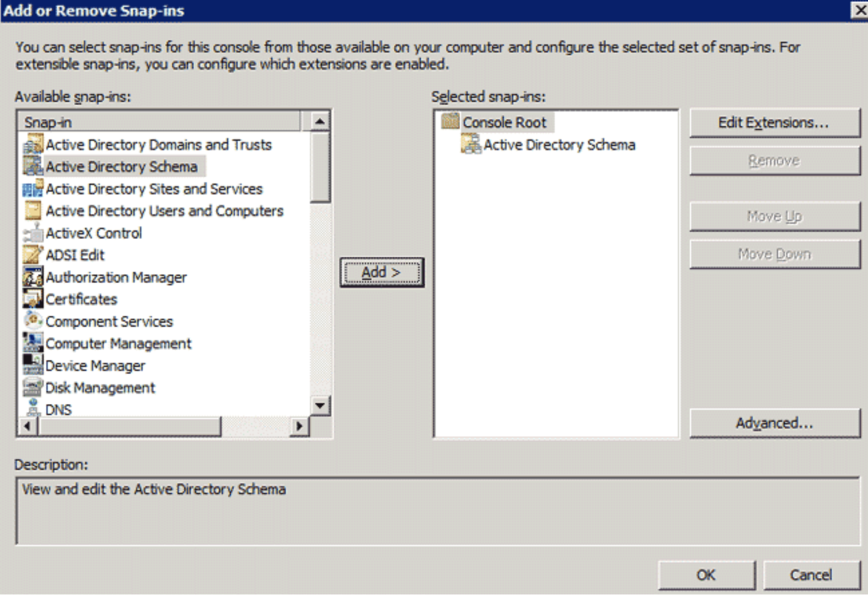Image resolution: width=868 pixels, height=599 pixels.
Task: Click the ADSI Edit icon
Action: [x=33, y=255]
